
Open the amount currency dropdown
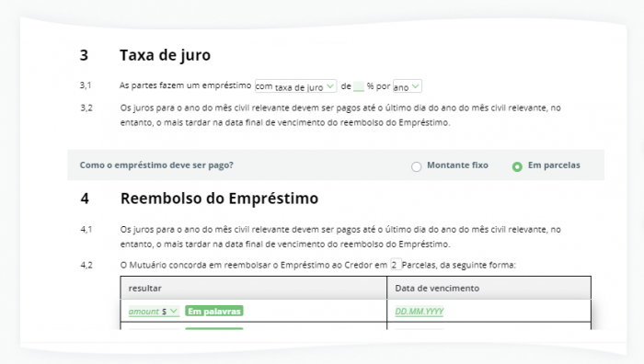(x=154, y=311)
